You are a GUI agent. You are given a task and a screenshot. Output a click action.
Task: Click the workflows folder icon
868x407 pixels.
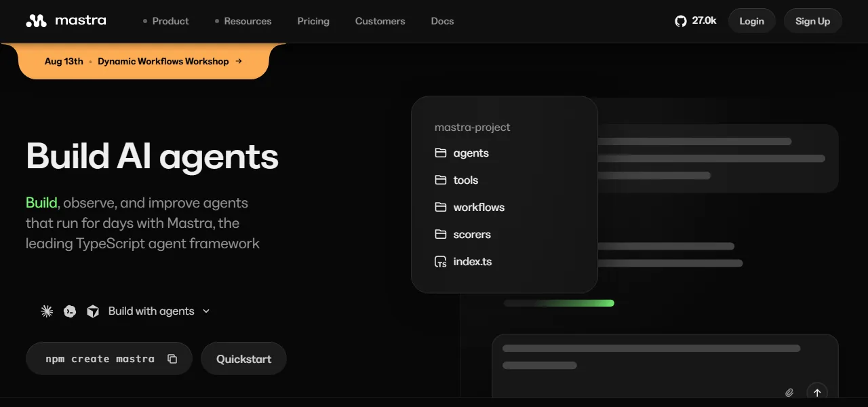pos(441,207)
